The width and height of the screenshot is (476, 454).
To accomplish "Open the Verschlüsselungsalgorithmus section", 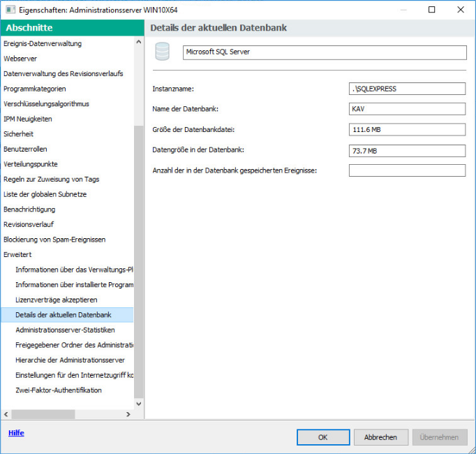I will pyautogui.click(x=46, y=104).
